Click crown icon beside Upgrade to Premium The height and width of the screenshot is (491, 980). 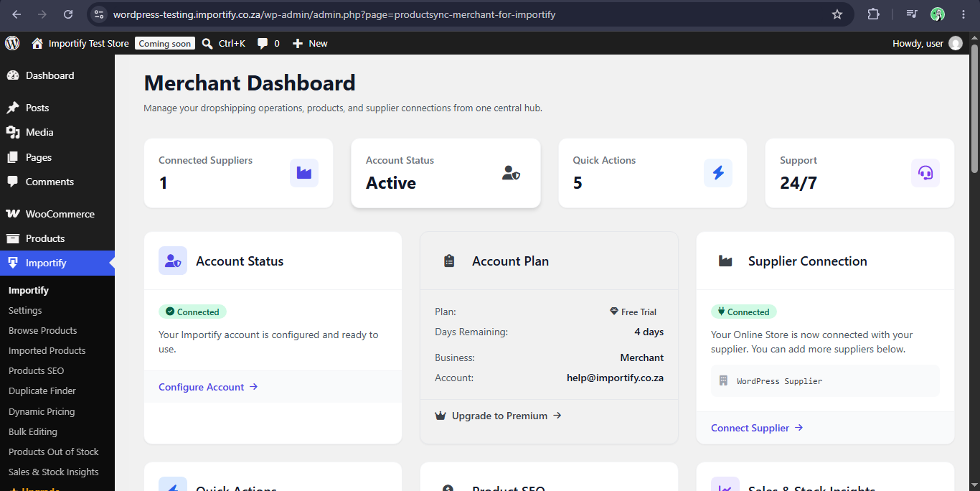tap(440, 416)
